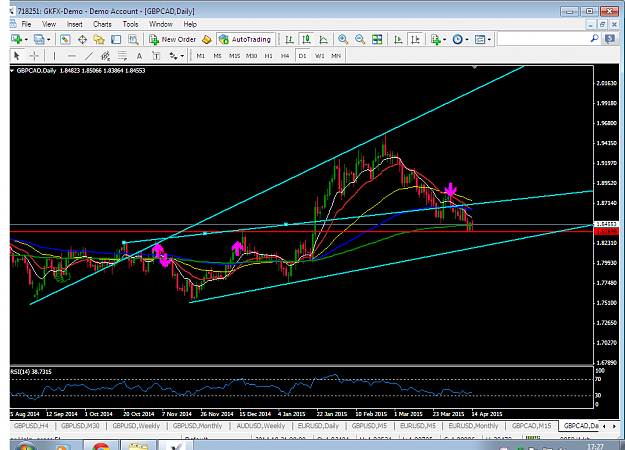Toggle AutoTrading on or off
Image resolution: width=625 pixels, height=450 pixels.
[246, 39]
